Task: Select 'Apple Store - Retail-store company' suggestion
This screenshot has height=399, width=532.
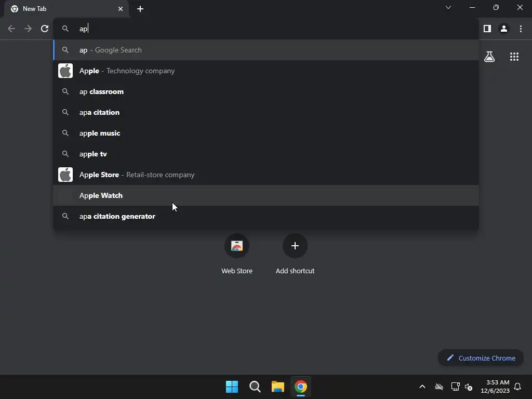Action: [266, 175]
